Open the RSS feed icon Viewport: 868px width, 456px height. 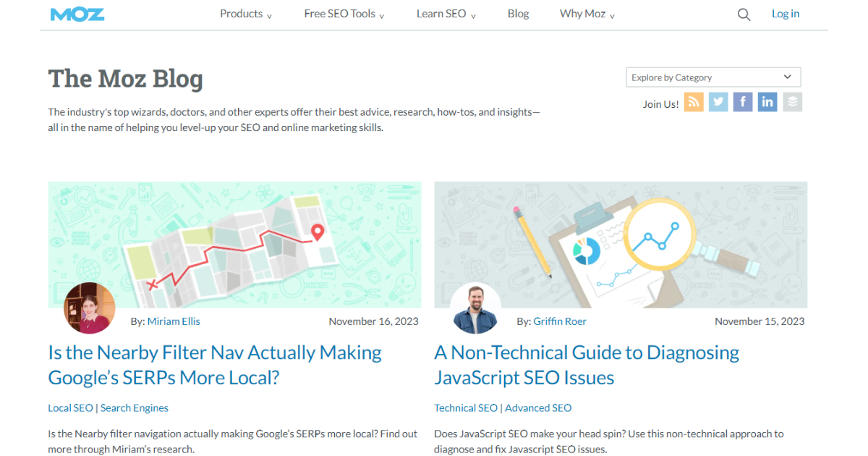694,102
